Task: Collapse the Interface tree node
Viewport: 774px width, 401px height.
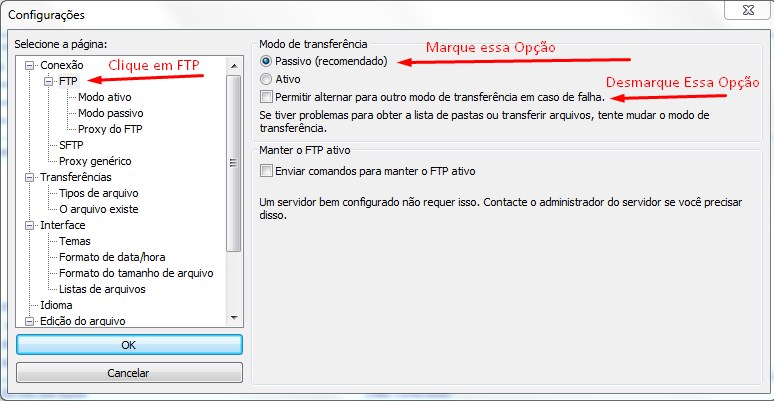Action: tap(30, 225)
